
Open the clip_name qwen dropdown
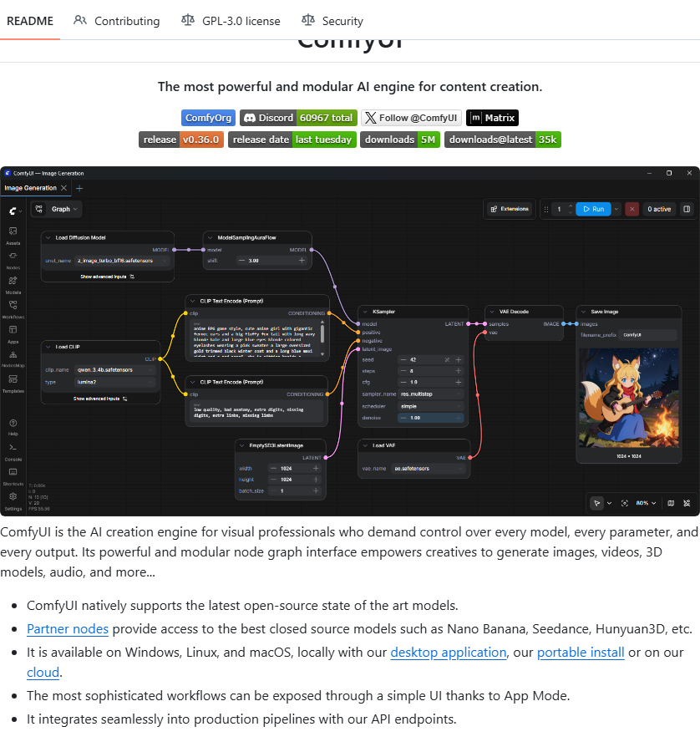click(x=115, y=370)
